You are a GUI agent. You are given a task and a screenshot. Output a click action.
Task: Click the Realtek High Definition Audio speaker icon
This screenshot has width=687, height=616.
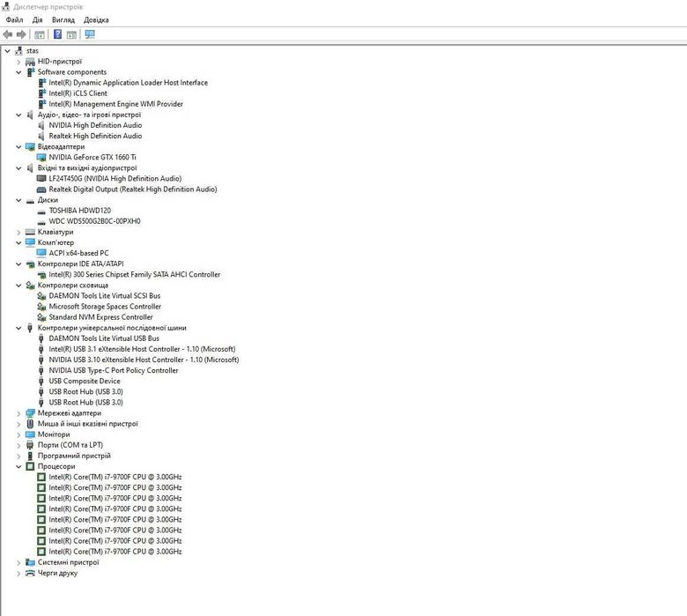41,136
